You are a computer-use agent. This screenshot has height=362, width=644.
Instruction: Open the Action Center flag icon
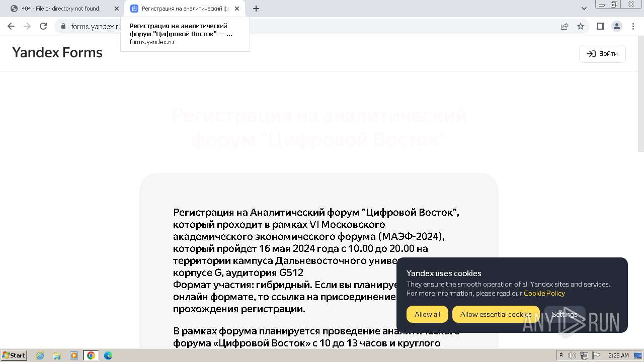[x=596, y=355]
